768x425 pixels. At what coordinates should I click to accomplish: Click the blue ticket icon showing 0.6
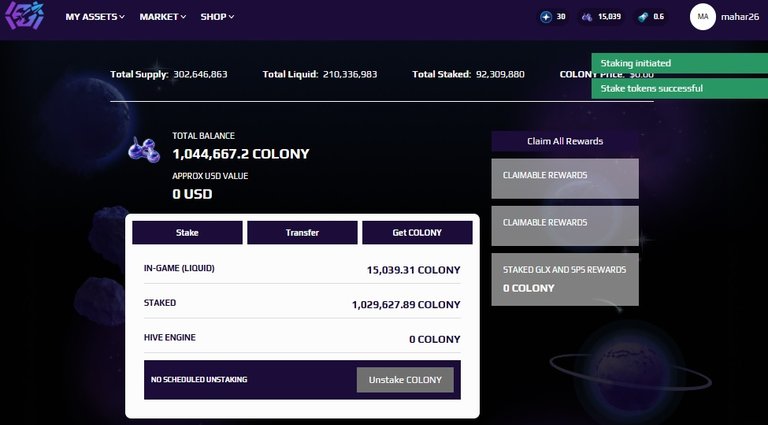point(643,17)
